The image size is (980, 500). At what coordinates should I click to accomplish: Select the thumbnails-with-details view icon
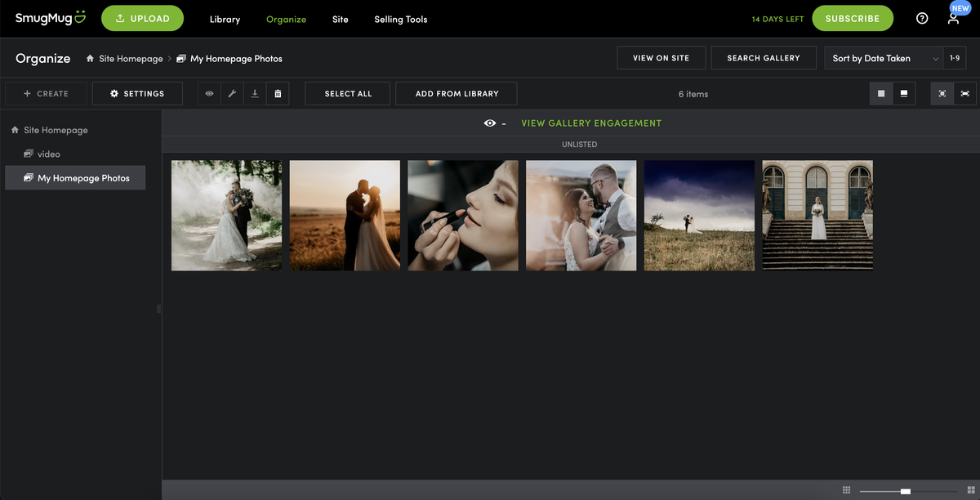click(x=904, y=93)
